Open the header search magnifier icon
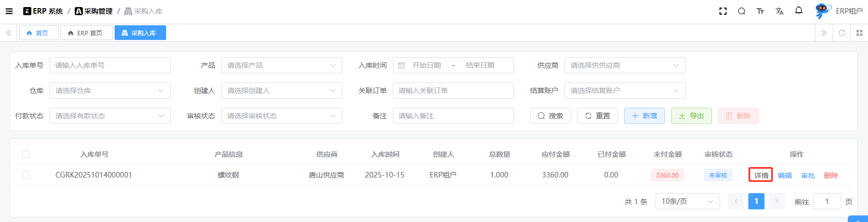 pyautogui.click(x=741, y=11)
